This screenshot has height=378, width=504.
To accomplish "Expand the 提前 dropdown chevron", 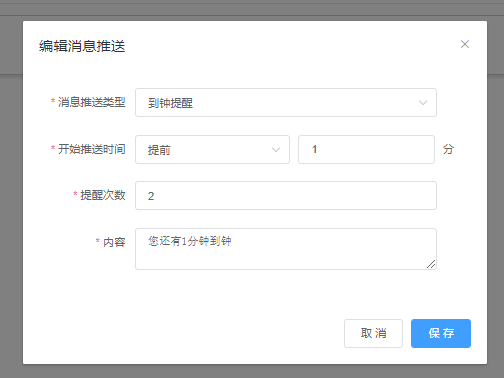I will (x=276, y=150).
